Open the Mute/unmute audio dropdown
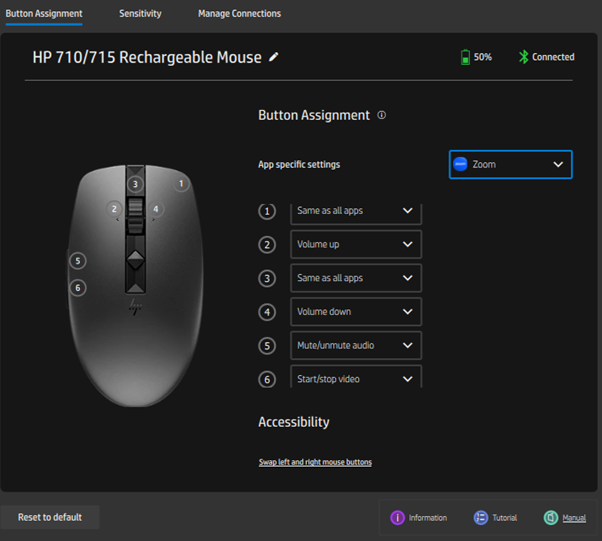 (x=356, y=346)
